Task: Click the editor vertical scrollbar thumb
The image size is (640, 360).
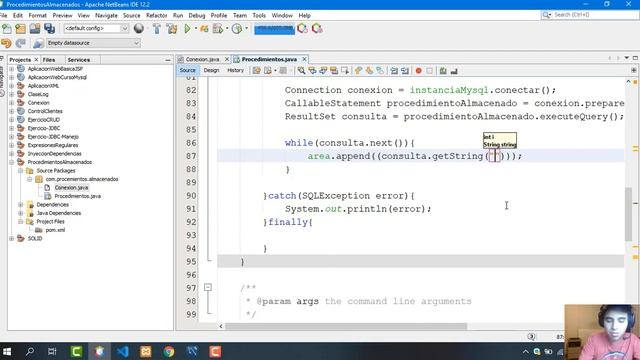Action: [x=628, y=214]
